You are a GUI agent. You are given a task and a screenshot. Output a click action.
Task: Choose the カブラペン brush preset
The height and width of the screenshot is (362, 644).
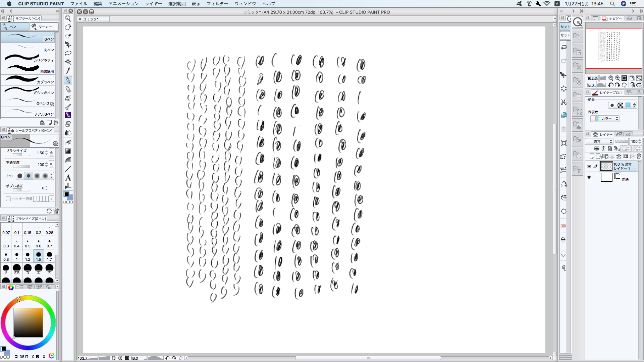click(x=28, y=80)
